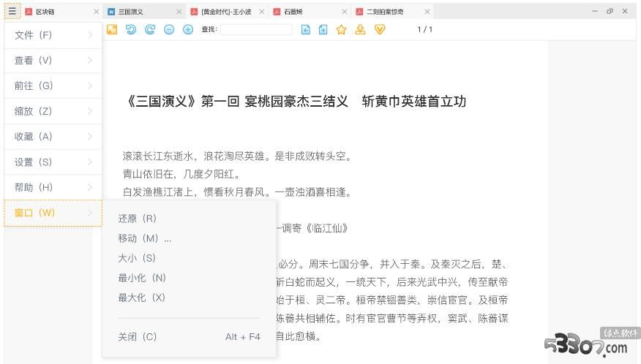Close the 三国演义 tab
641x364 pixels.
(179, 12)
